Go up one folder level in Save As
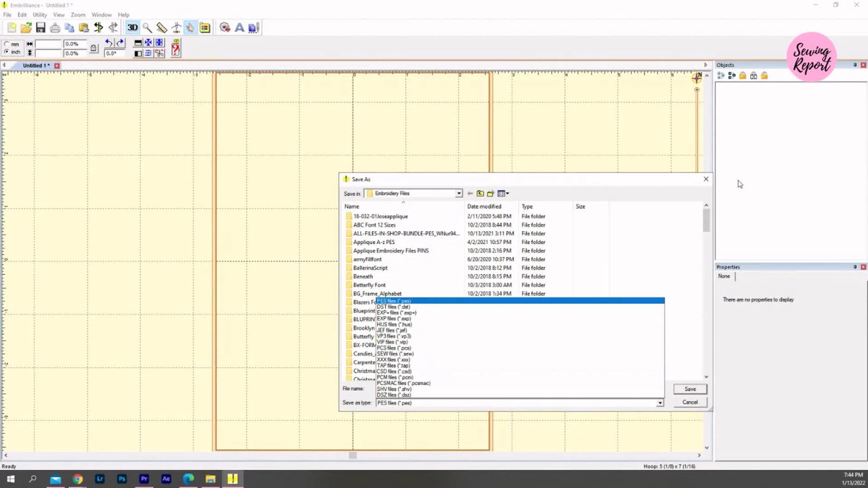This screenshot has height=488, width=868. point(480,194)
